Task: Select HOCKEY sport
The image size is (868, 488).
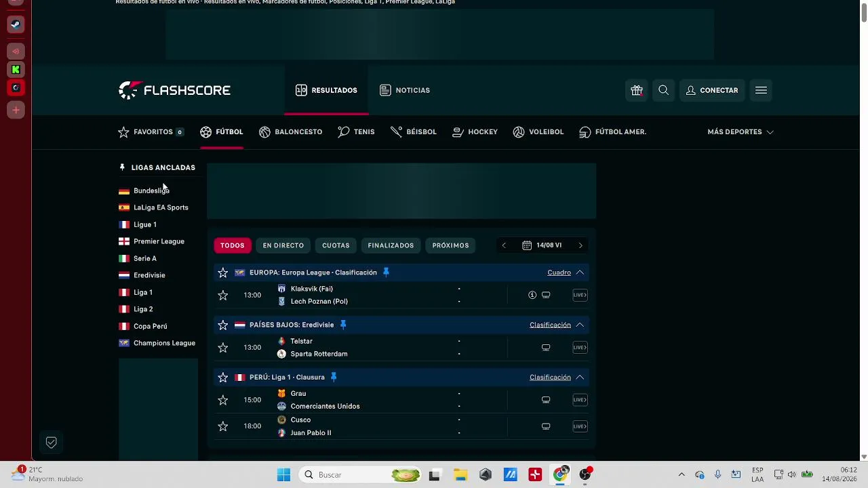Action: coord(475,132)
